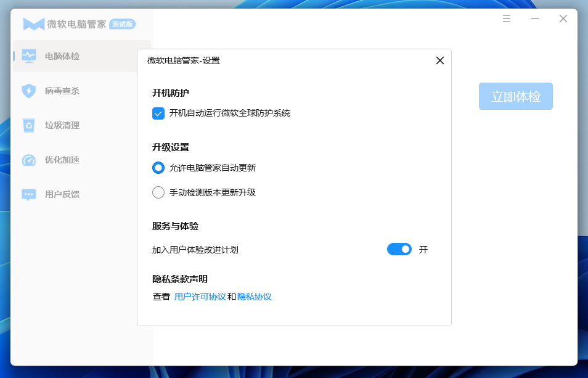Click the 开 status text beside toggle
Screen dimensions: 588x378
tap(423, 250)
